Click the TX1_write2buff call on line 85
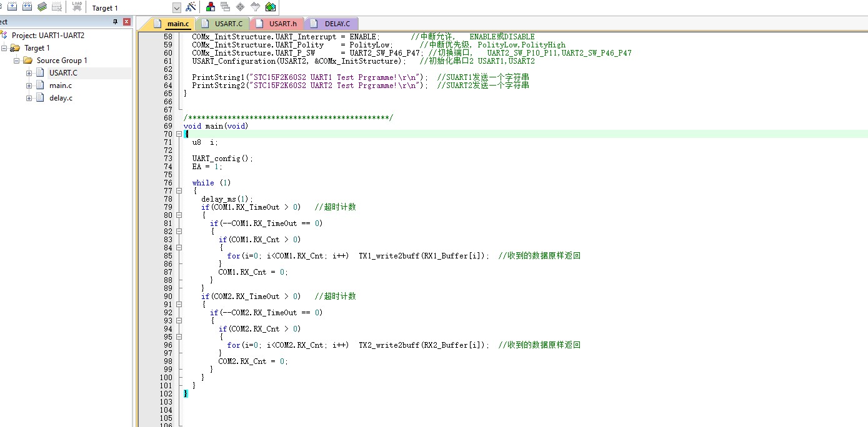 (424, 256)
